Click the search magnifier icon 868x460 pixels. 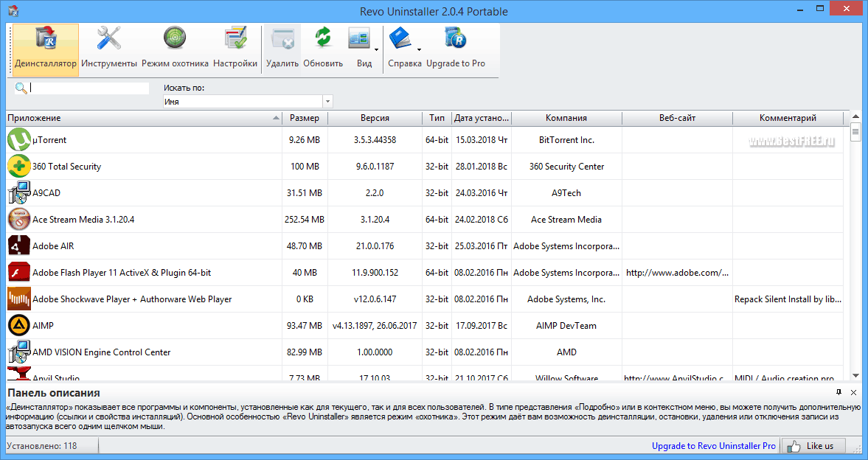[x=21, y=88]
